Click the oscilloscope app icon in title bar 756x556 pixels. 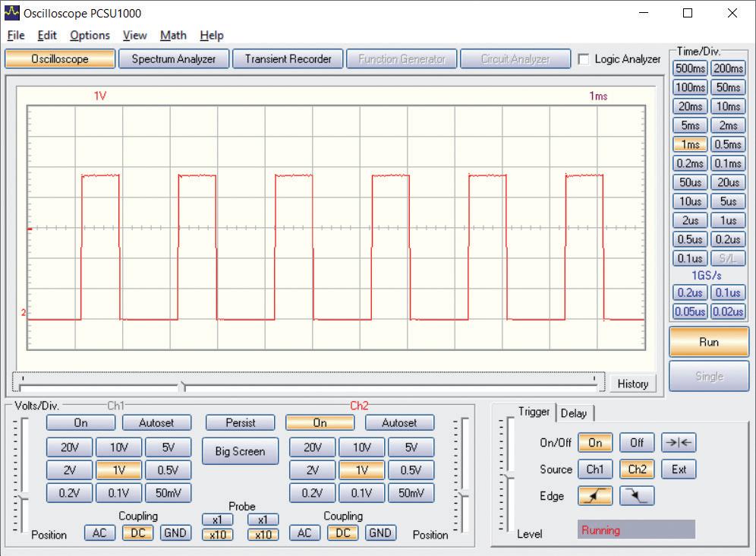click(13, 13)
